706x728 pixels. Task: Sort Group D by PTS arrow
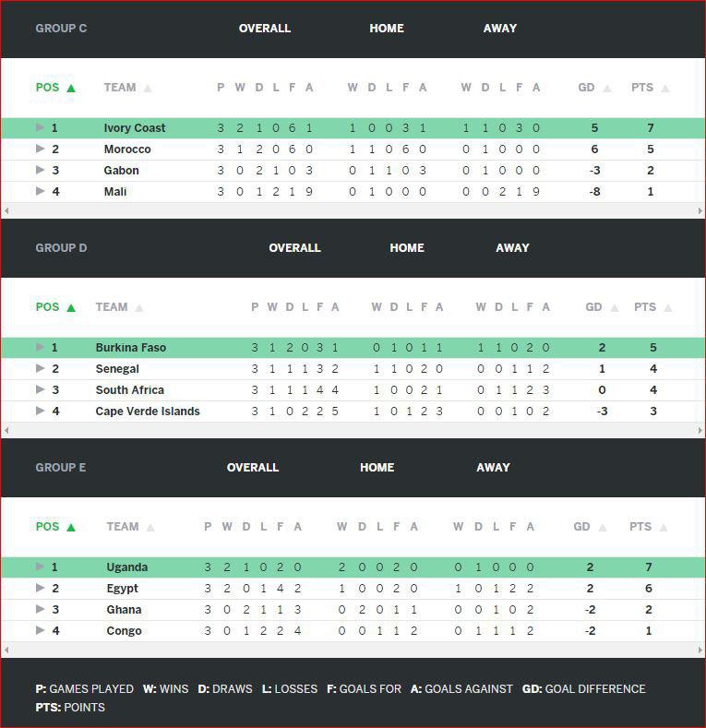668,308
